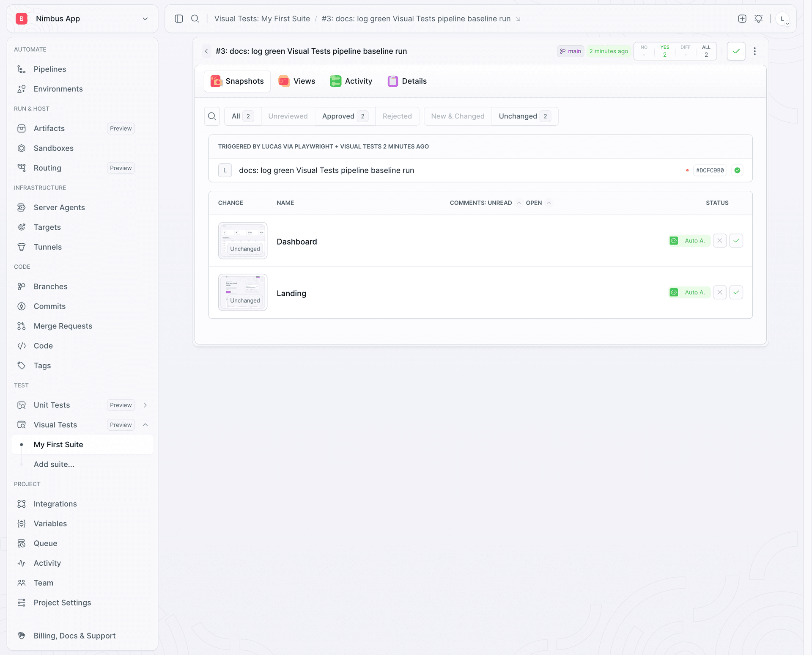Open Nimbus App project dropdown
This screenshot has height=655, width=812.
(82, 19)
